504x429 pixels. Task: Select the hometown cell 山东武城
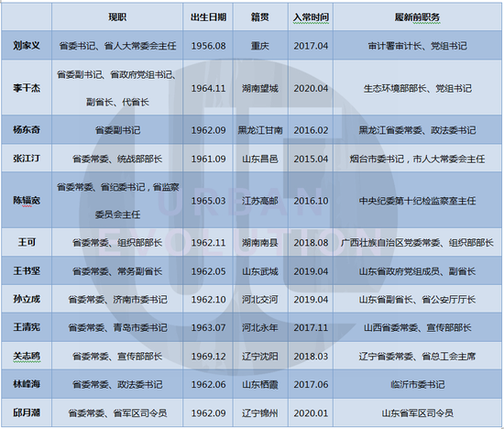tap(260, 271)
